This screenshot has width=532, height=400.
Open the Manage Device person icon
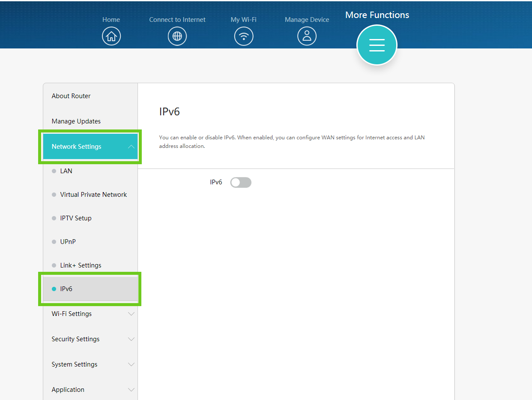tap(307, 36)
